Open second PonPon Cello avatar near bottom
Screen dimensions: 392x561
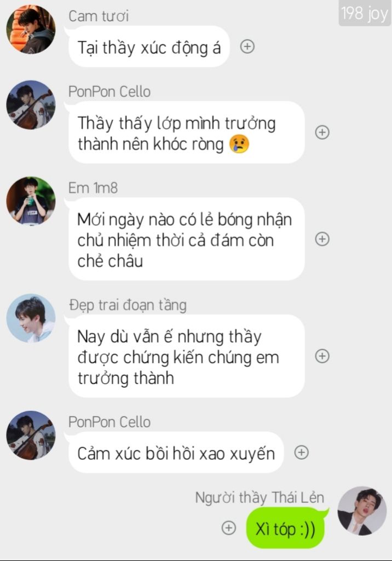pos(31,436)
